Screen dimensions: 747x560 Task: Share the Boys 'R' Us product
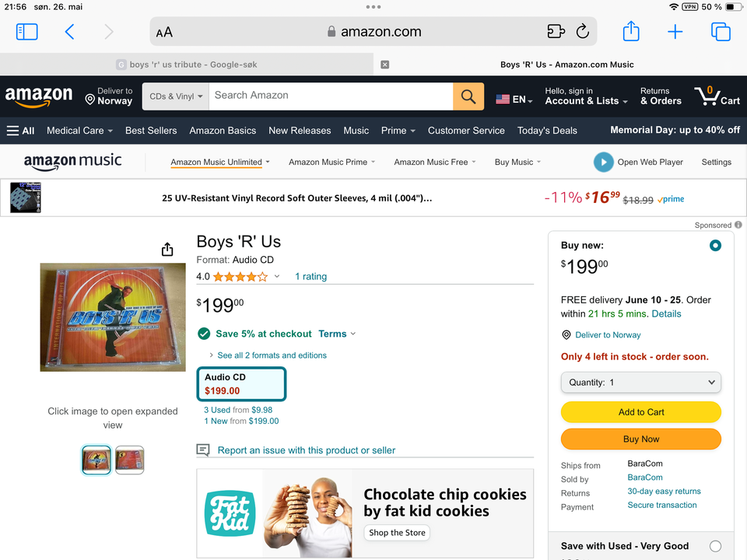167,249
